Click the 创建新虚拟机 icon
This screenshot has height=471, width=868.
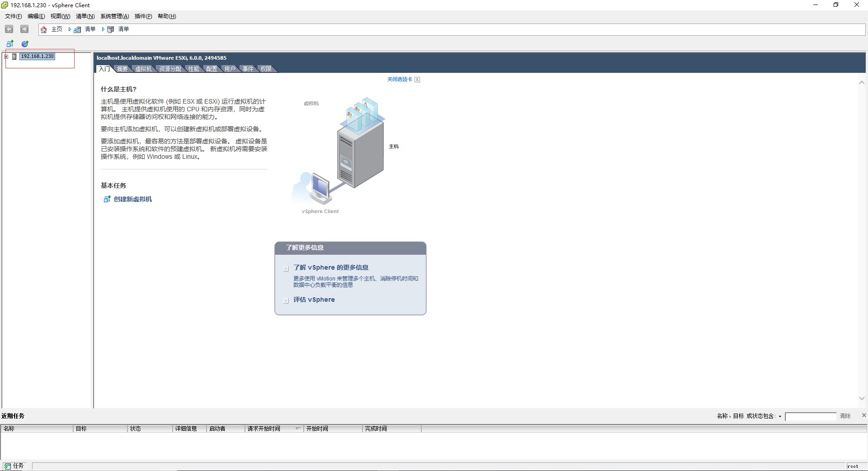click(107, 199)
